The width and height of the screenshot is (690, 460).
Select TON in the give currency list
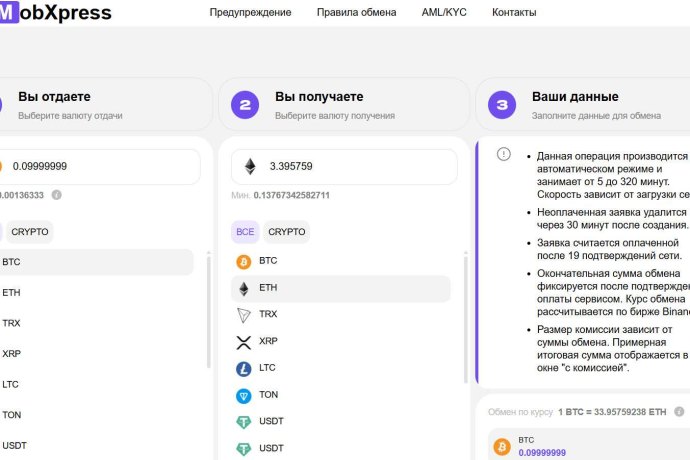click(x=96, y=415)
